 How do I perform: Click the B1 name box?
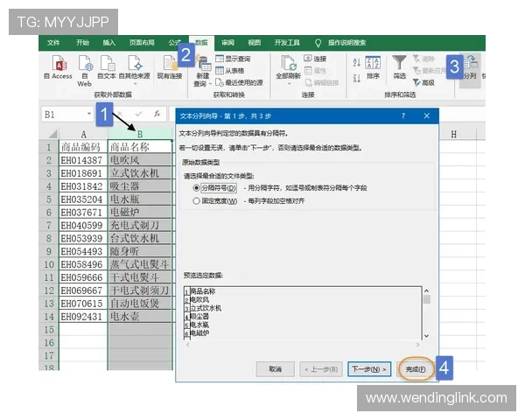pyautogui.click(x=64, y=115)
